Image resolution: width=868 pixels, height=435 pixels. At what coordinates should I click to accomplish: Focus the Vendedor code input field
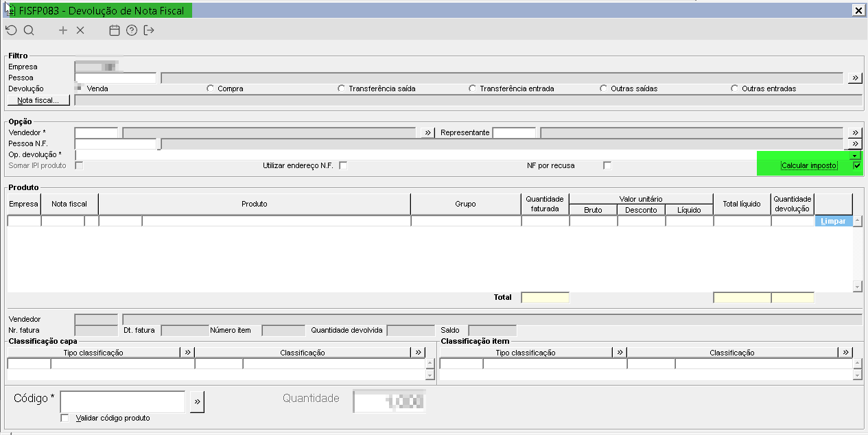pyautogui.click(x=96, y=132)
